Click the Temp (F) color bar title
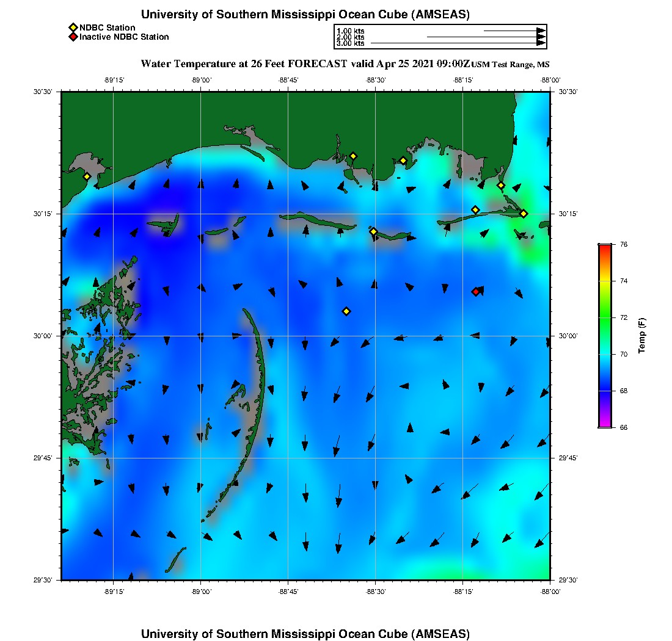 641,335
